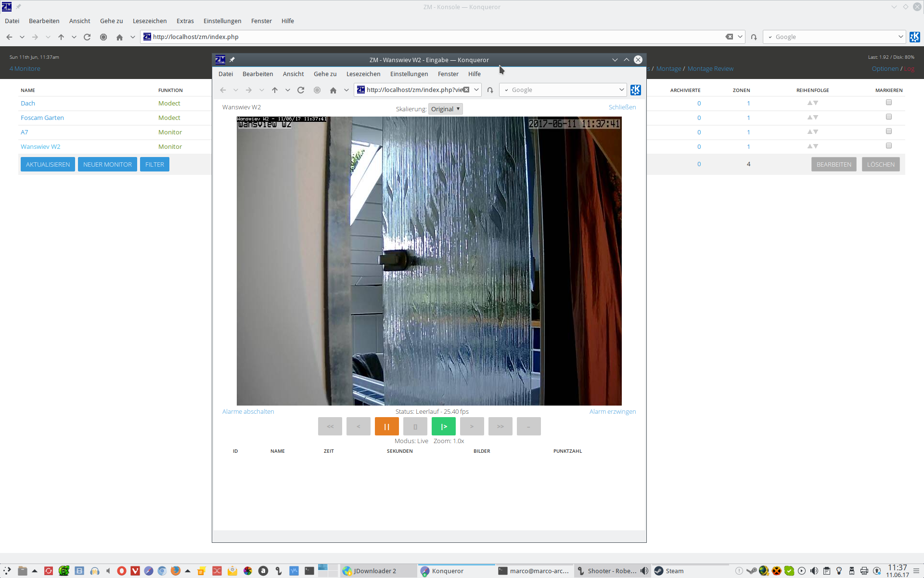Open Einstellungen menu in popup window

(x=409, y=74)
